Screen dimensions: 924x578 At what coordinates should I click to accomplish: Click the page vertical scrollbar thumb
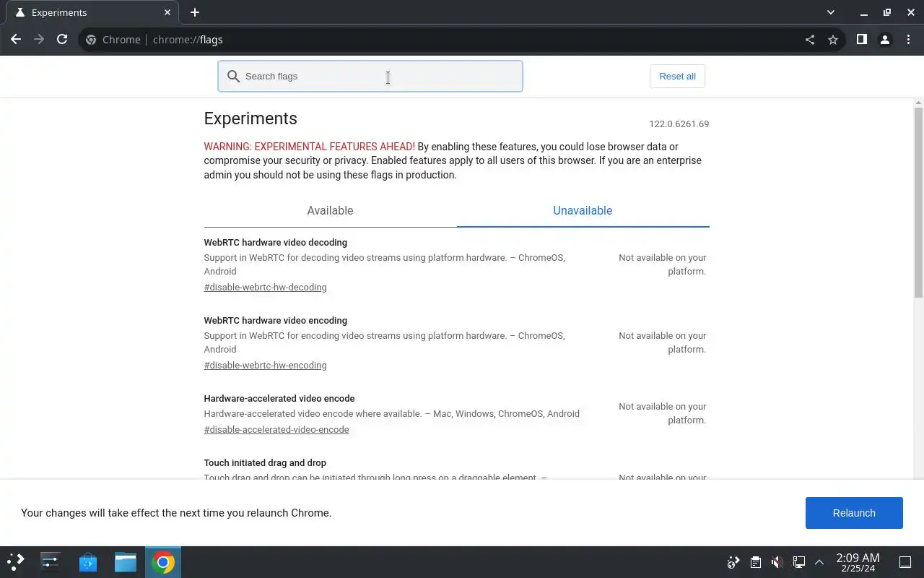[918, 202]
